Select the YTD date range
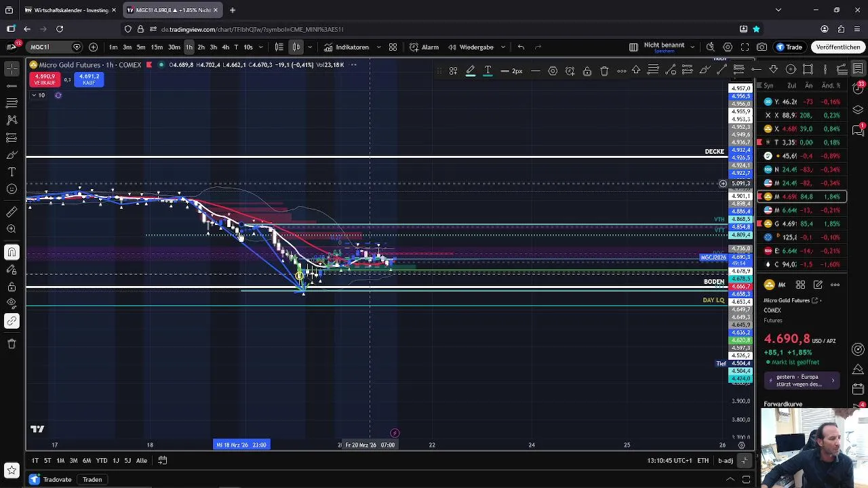The width and height of the screenshot is (868, 488). click(102, 460)
